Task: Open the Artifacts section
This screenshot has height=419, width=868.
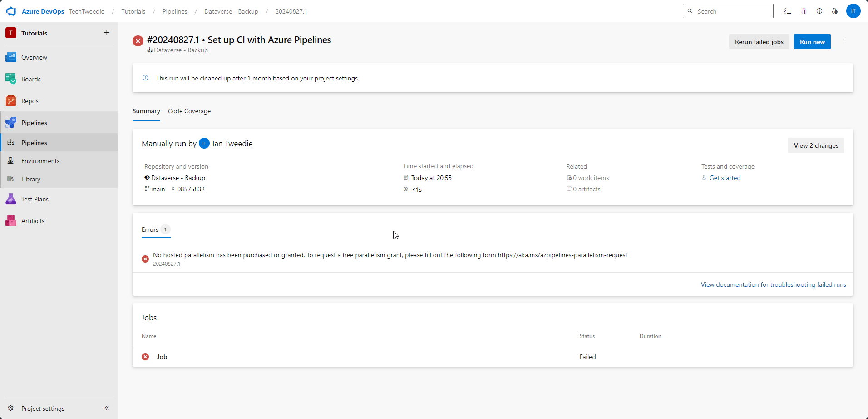Action: [32, 220]
